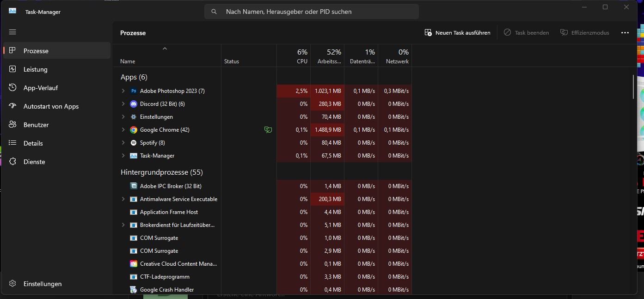Collapse column sort arrow above Name
This screenshot has height=299, width=644.
pos(165,49)
